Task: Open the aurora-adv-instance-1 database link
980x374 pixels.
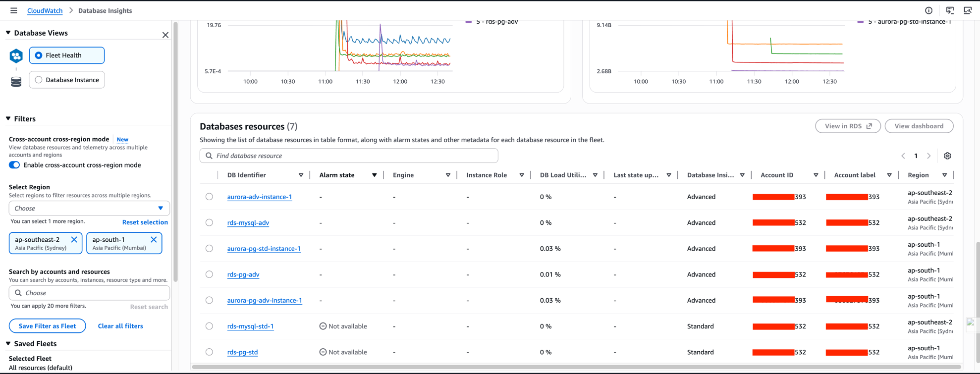Action: (x=260, y=197)
